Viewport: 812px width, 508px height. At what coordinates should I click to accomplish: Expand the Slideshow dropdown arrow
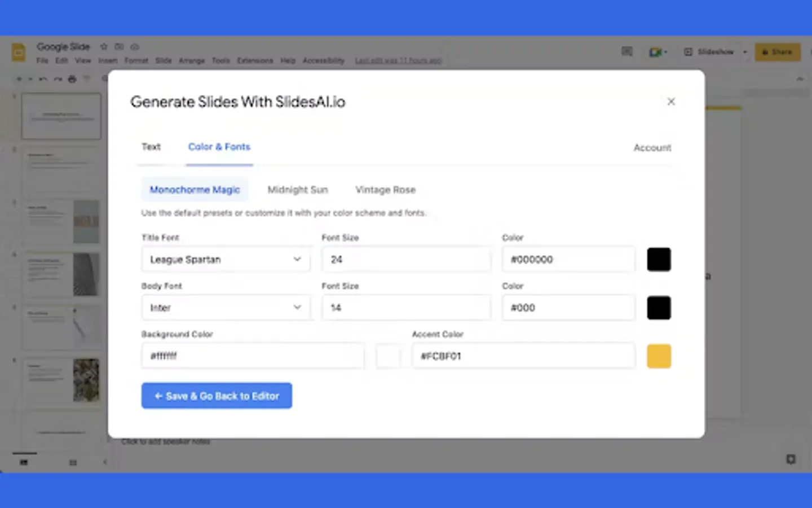(745, 52)
